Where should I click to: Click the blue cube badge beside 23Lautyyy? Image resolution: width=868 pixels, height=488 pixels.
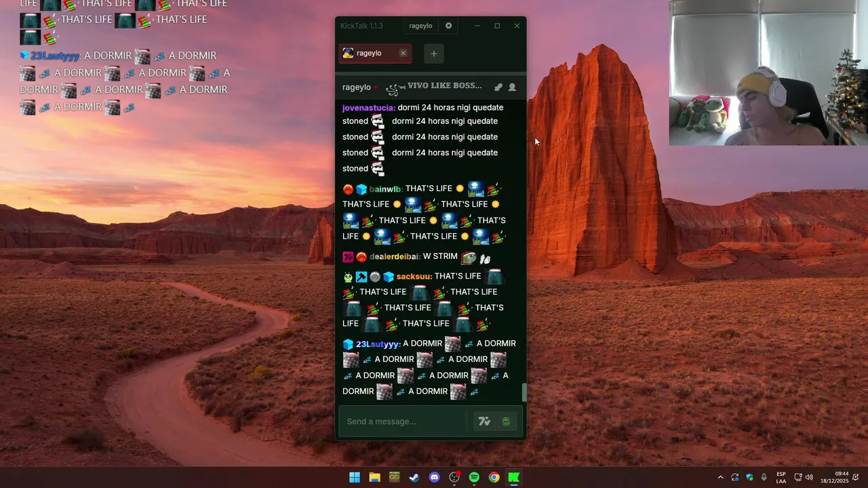click(x=348, y=344)
